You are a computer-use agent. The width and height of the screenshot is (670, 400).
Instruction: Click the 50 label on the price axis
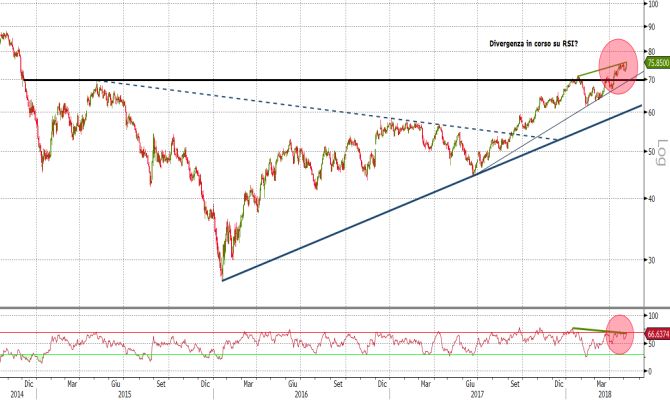(x=652, y=152)
